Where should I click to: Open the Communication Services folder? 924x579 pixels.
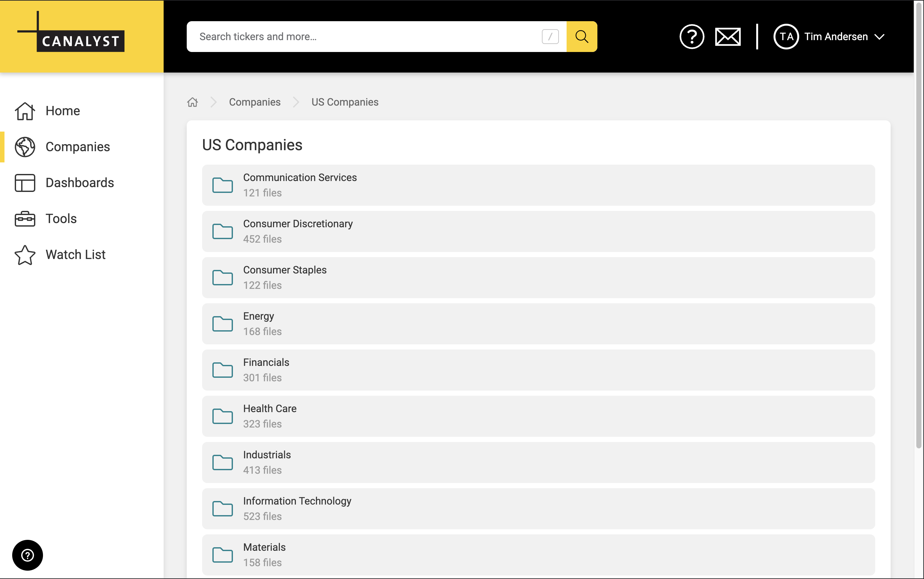click(x=300, y=178)
